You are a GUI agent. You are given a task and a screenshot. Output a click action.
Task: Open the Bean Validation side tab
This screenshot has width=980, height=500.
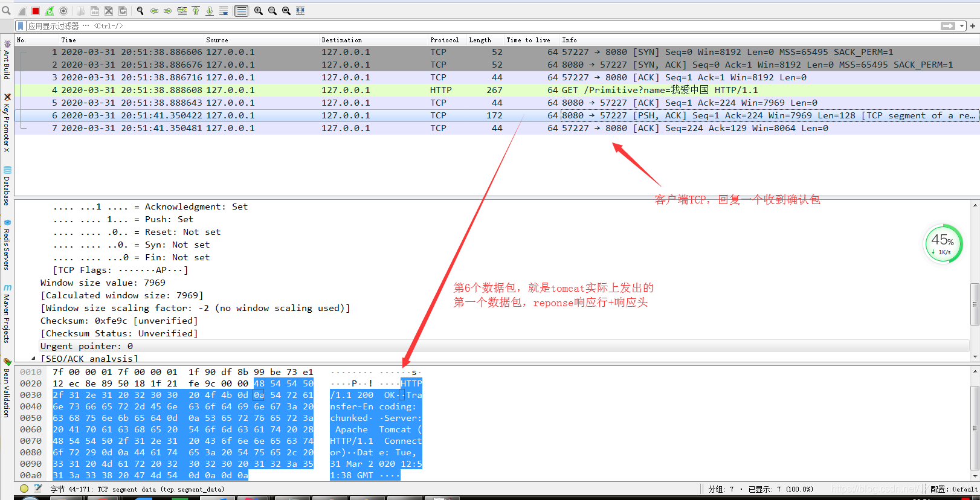[x=7, y=388]
